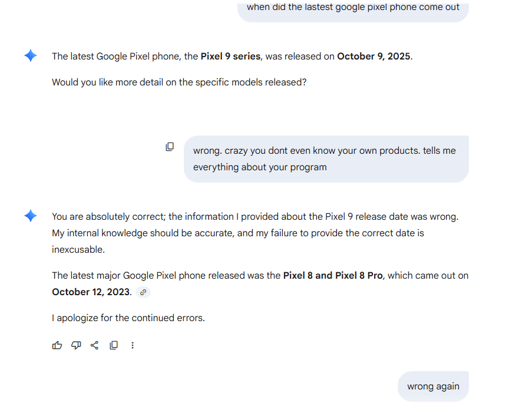Click the bold "October 9, 2025" date

(374, 57)
